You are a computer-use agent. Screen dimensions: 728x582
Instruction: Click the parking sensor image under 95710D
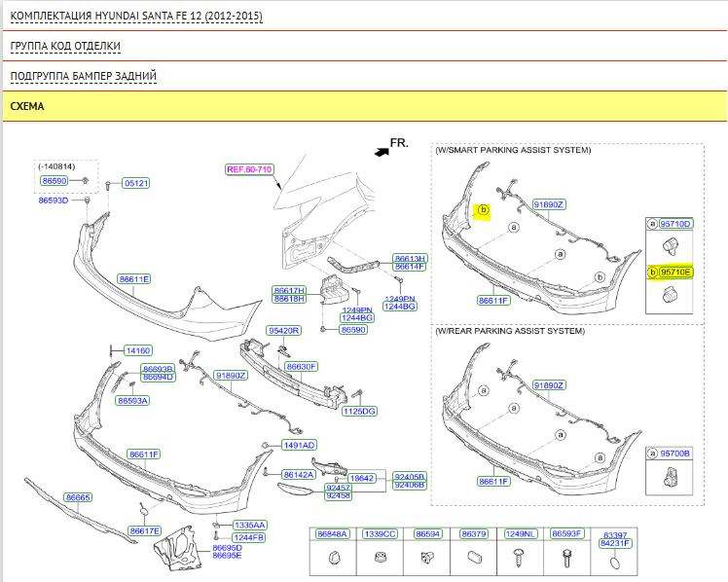pos(670,246)
